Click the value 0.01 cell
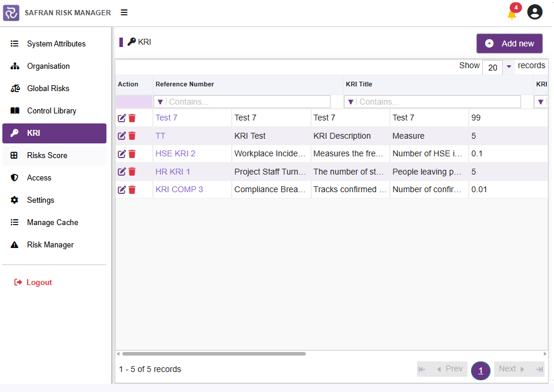 coord(508,189)
